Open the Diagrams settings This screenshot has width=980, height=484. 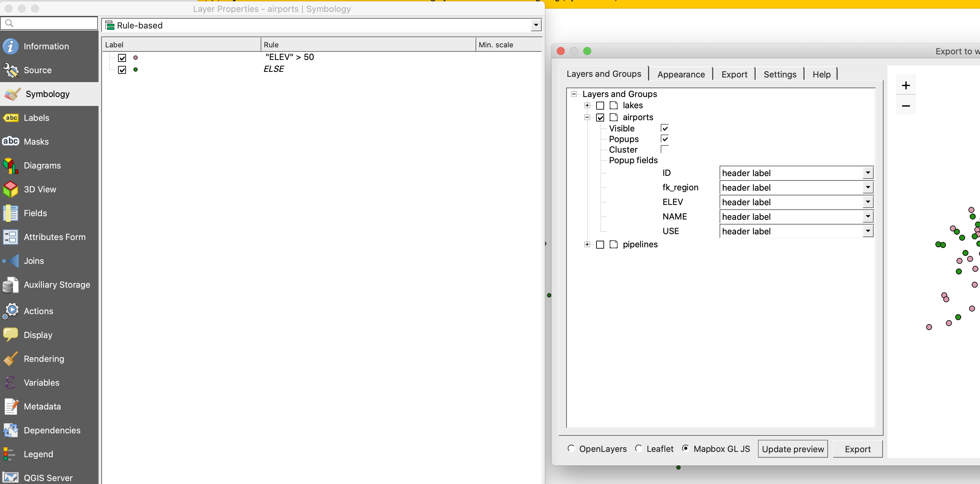point(42,165)
